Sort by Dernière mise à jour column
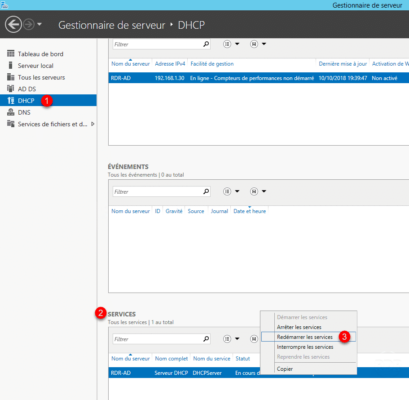The height and width of the screenshot is (400, 409). (x=343, y=64)
